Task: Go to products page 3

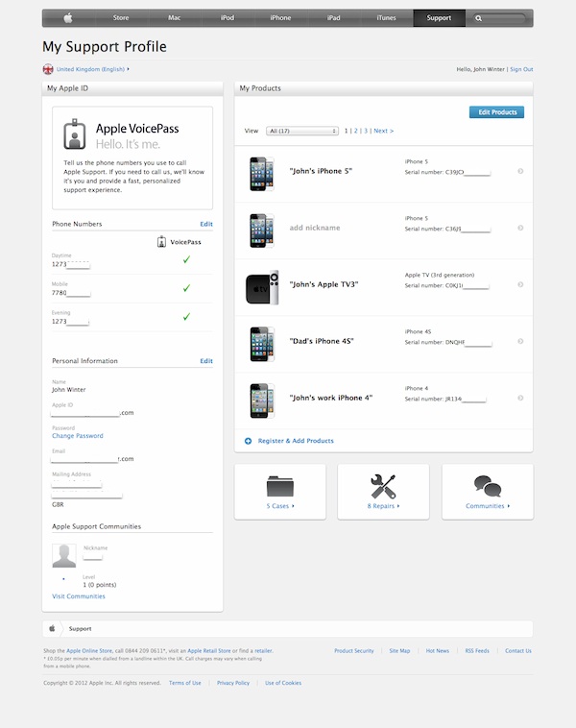Action: (x=366, y=131)
